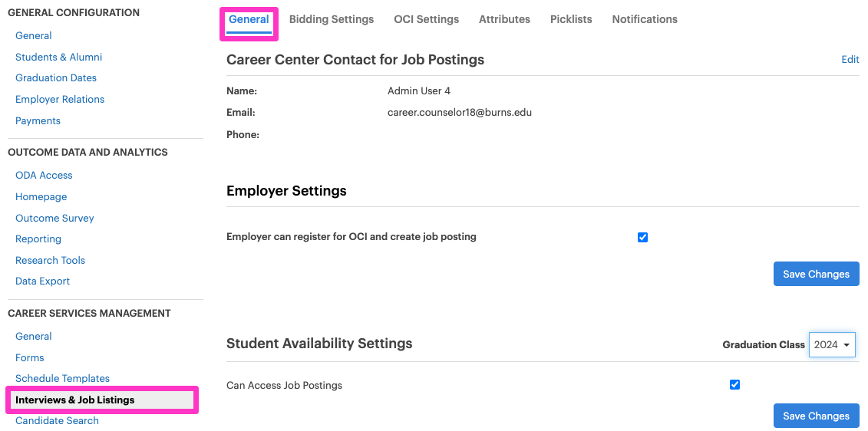This screenshot has width=868, height=431.
Task: Open the General tab
Action: coord(249,19)
